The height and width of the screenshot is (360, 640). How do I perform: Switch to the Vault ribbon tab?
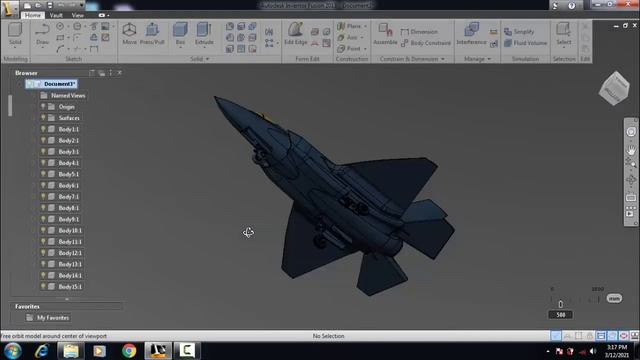click(56, 15)
